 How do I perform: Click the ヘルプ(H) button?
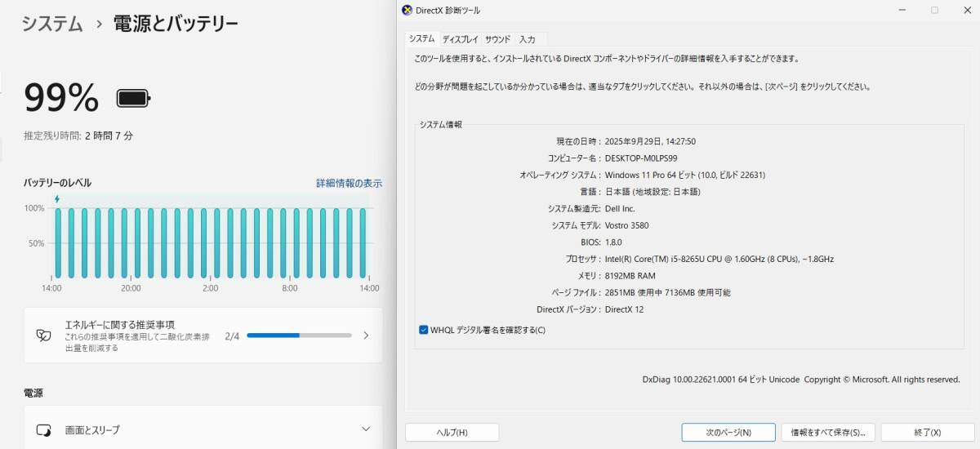[452, 432]
